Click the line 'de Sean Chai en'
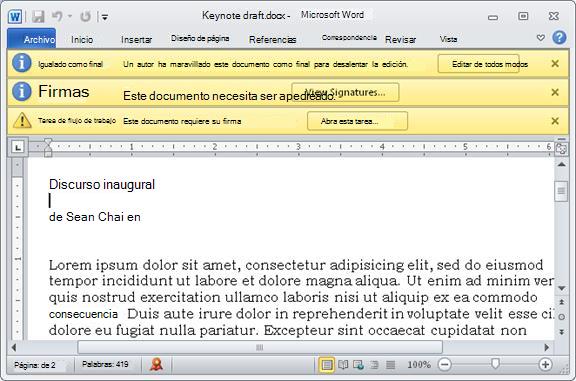Viewport: 576px width, 381px height. [x=95, y=217]
